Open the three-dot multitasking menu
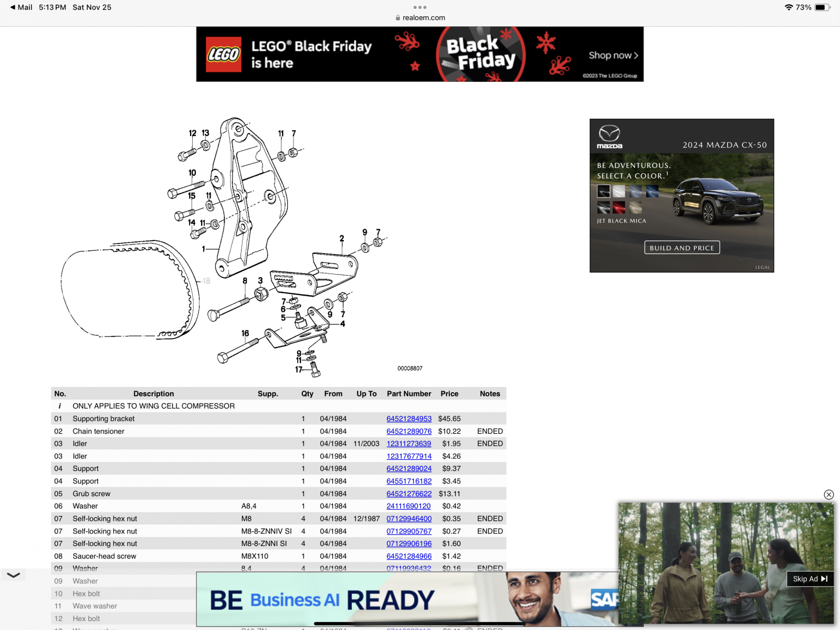This screenshot has width=840, height=630. (x=420, y=7)
